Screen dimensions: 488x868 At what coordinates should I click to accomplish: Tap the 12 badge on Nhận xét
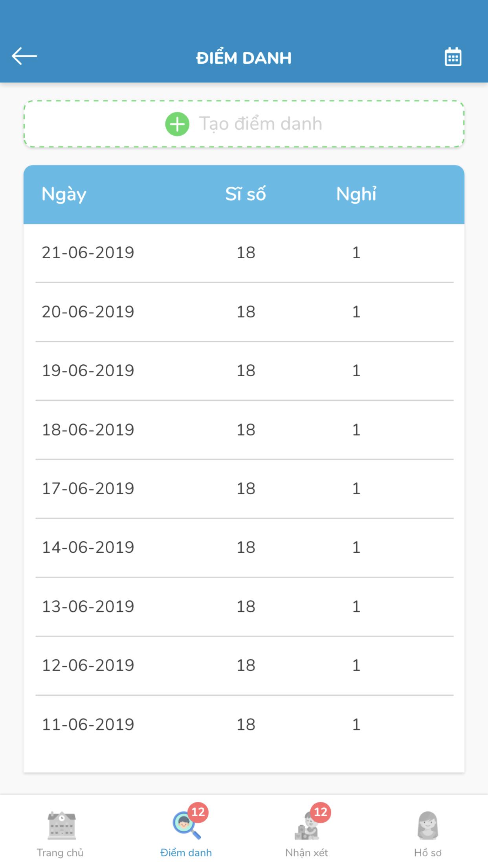pos(321,812)
